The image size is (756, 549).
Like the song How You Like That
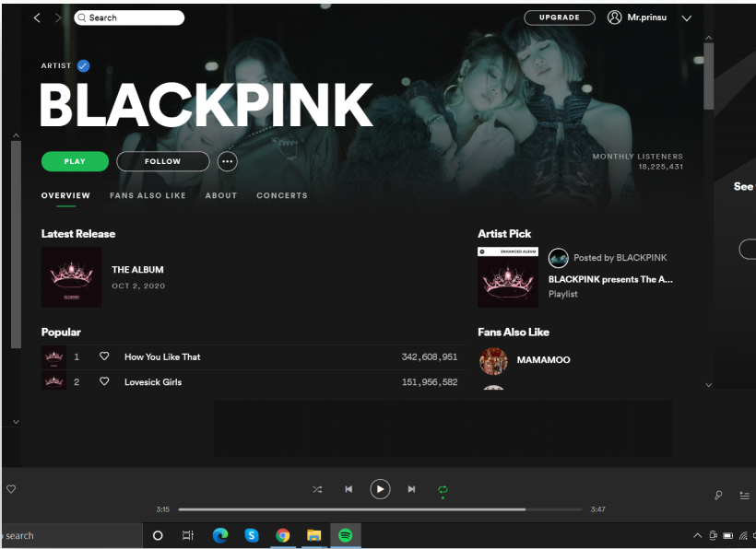point(104,356)
